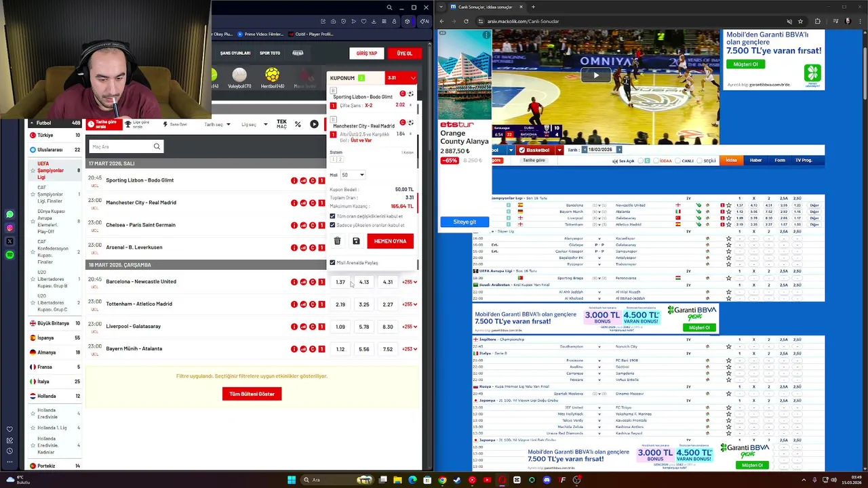Click the red C icon for Bayern Münih - Atalanta
This screenshot has height=488, width=868.
click(x=313, y=349)
